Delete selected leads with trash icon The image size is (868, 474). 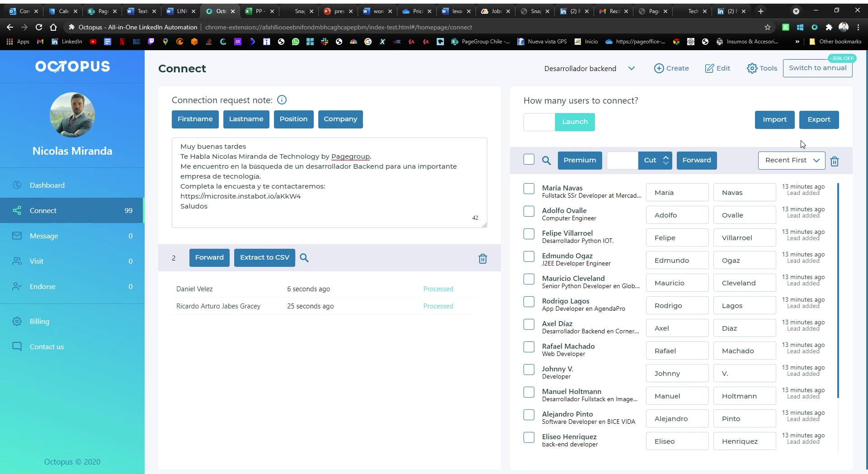835,161
